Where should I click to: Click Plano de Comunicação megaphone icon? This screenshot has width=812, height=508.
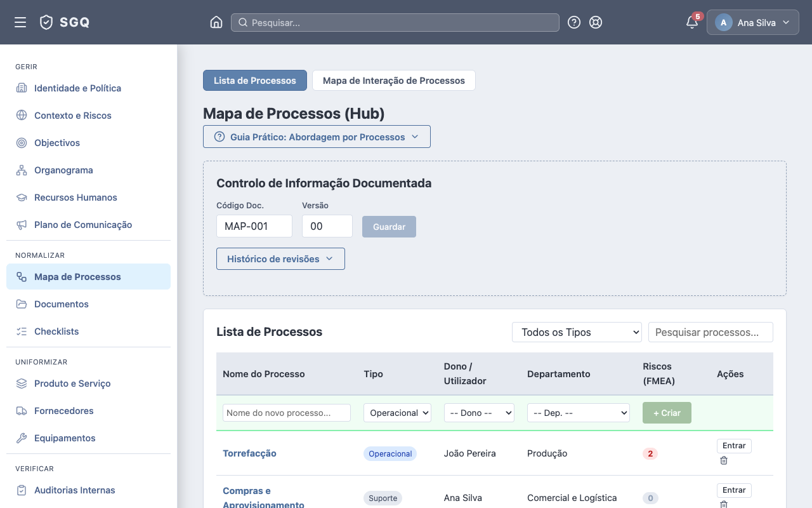tap(22, 225)
